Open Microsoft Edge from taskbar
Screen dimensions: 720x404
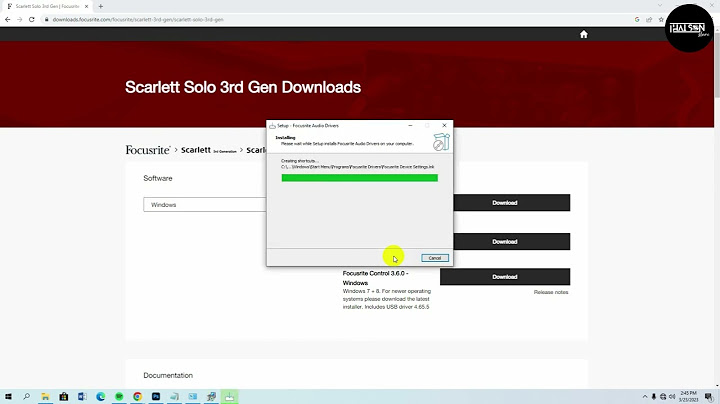coord(101,396)
